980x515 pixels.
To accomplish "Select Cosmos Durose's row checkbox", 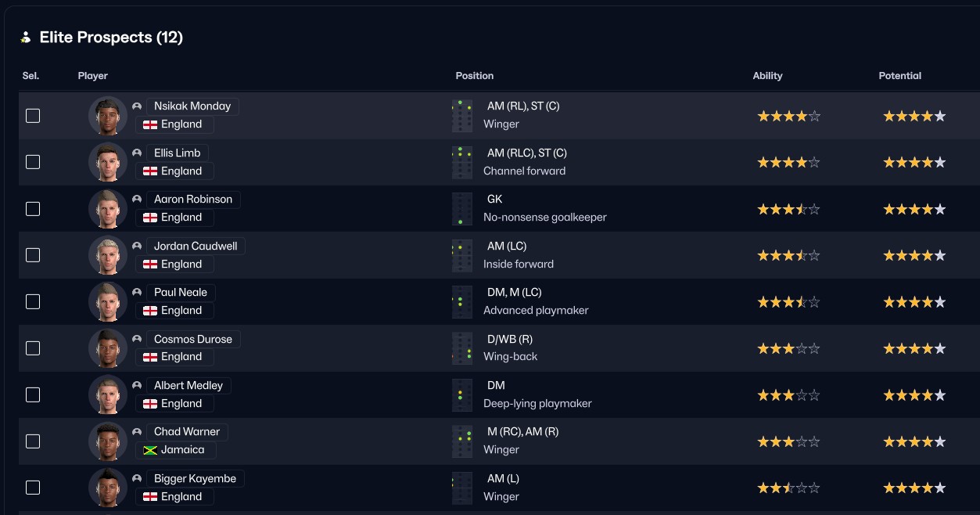I will coord(33,348).
